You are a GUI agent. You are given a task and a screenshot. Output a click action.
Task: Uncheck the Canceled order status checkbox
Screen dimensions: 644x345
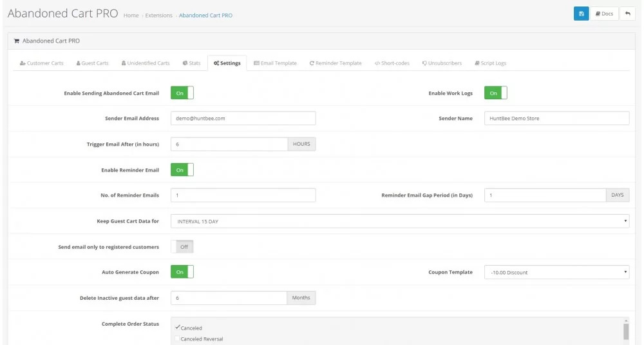178,328
